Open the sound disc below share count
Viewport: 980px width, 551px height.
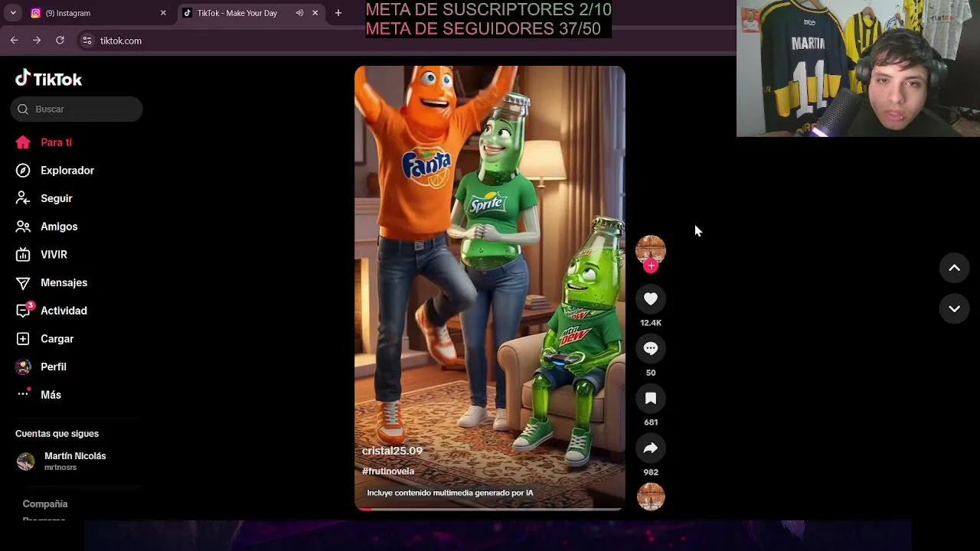[x=651, y=497]
